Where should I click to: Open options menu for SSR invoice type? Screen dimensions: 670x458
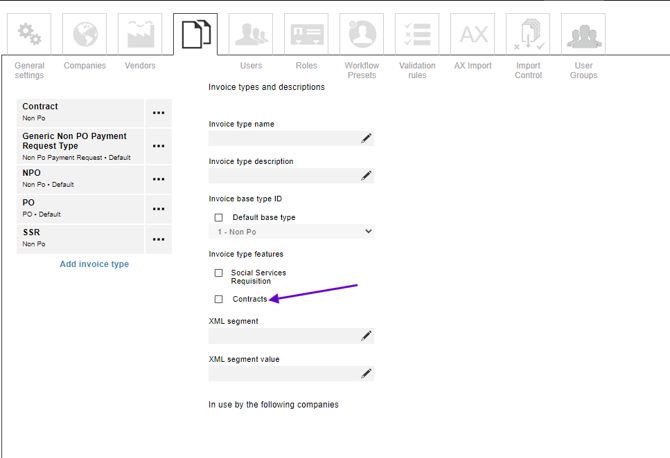(x=159, y=239)
